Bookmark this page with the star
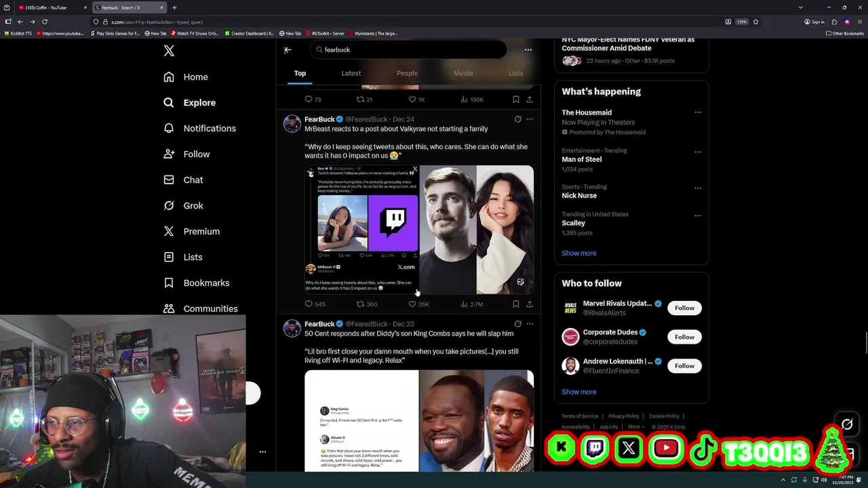The image size is (868, 488). pos(755,22)
